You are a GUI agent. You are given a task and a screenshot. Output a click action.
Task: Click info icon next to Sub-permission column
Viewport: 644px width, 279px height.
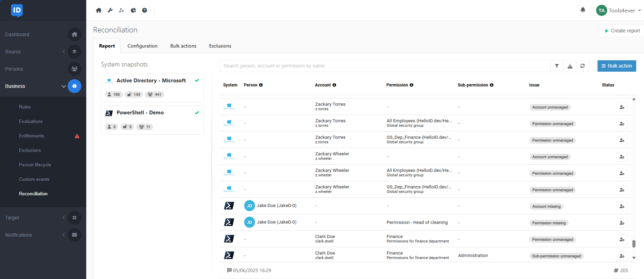click(492, 85)
